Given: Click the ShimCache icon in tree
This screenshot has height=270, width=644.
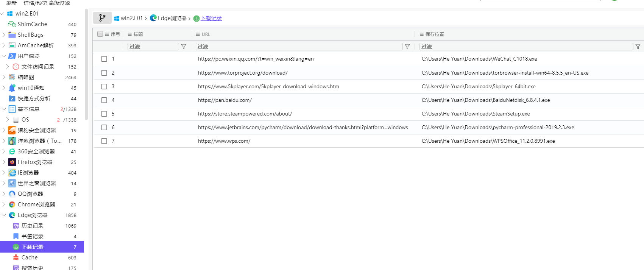Looking at the screenshot, I should coord(12,24).
